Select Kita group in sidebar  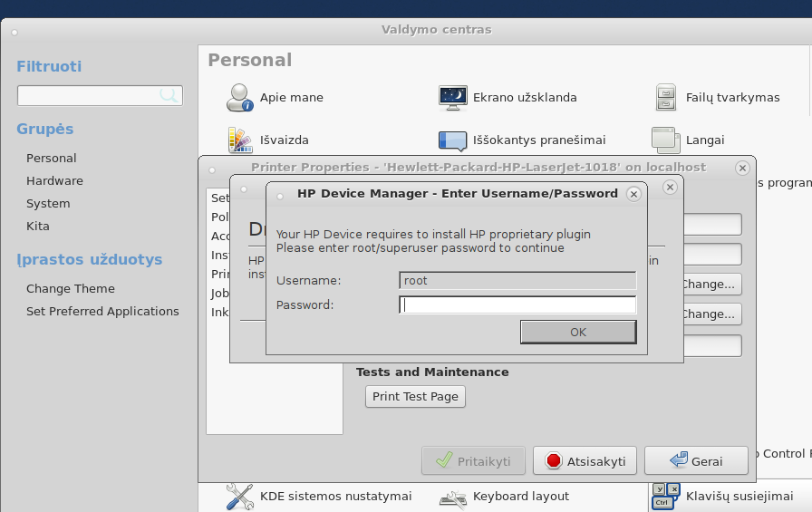[x=38, y=227]
